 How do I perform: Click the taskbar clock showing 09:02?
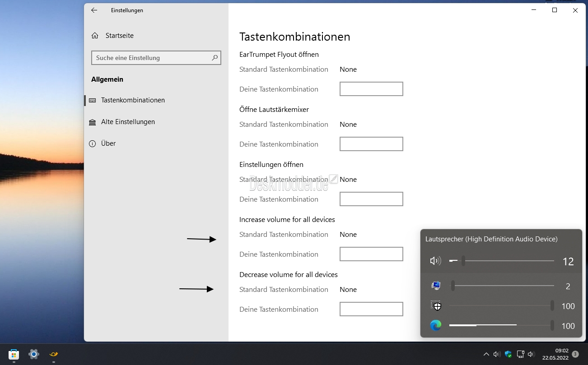555,354
